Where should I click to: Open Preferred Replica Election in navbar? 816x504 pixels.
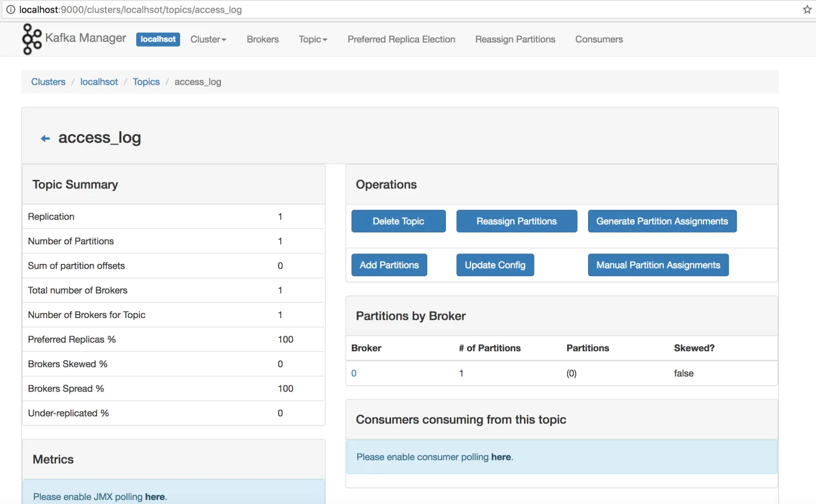point(402,39)
